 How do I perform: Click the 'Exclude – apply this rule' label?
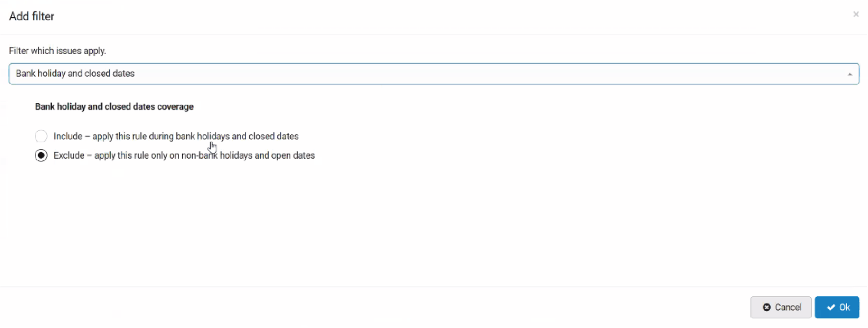pyautogui.click(x=184, y=155)
